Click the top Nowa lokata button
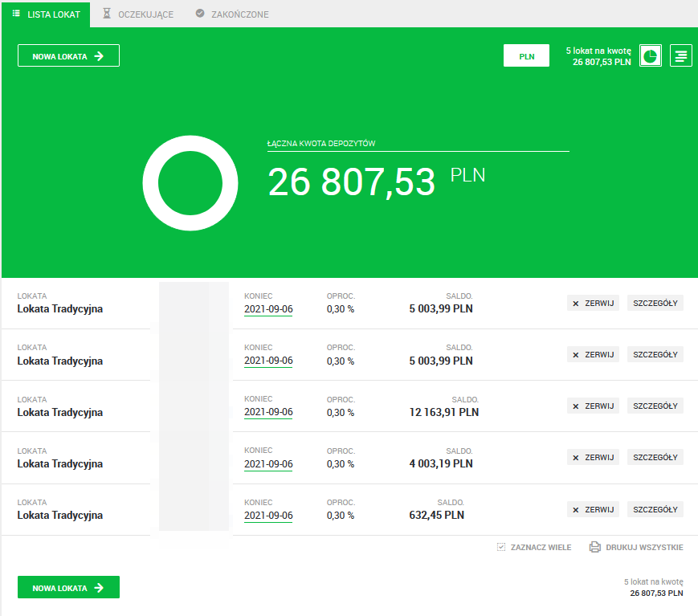The height and width of the screenshot is (616, 698). tap(68, 56)
